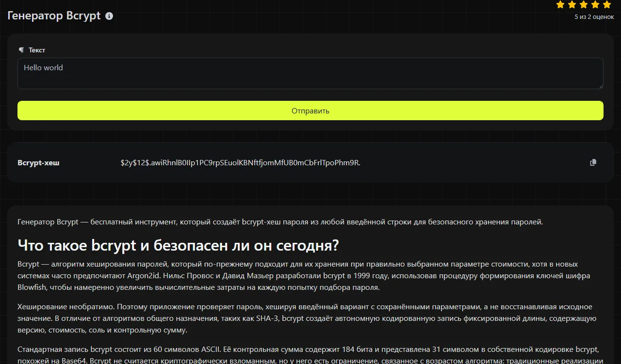This screenshot has width=621, height=364.
Task: Click the generated hash string starting with $2y$12$
Action: click(x=241, y=162)
